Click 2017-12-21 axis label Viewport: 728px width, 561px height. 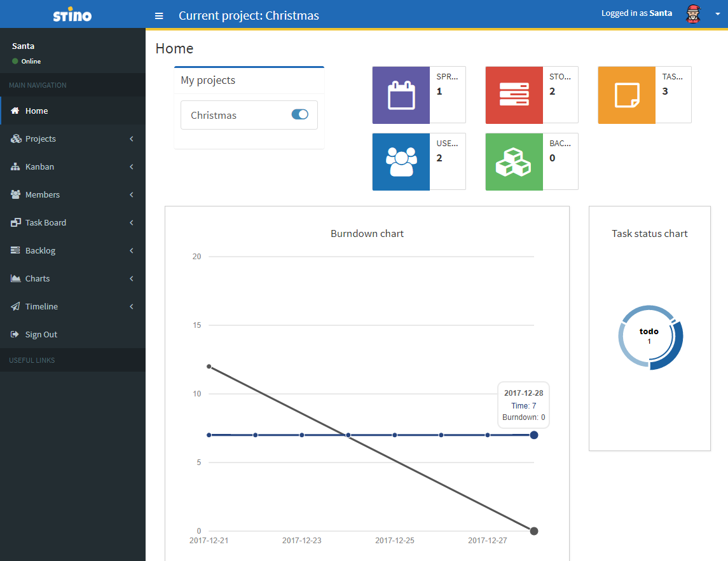pyautogui.click(x=209, y=541)
